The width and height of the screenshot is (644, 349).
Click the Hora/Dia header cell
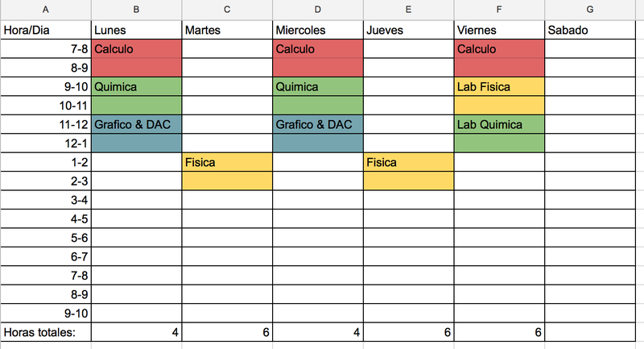coord(46,30)
